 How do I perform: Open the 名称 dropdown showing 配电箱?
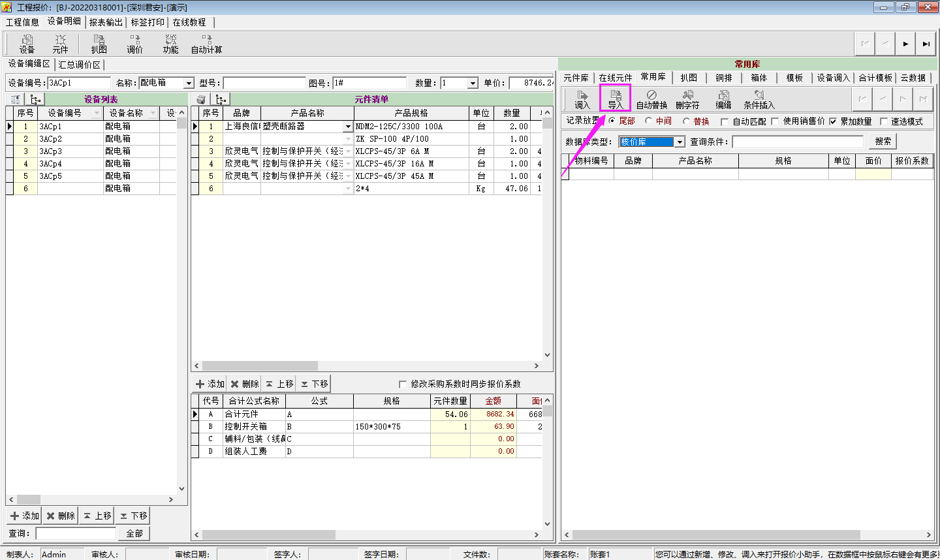[189, 83]
